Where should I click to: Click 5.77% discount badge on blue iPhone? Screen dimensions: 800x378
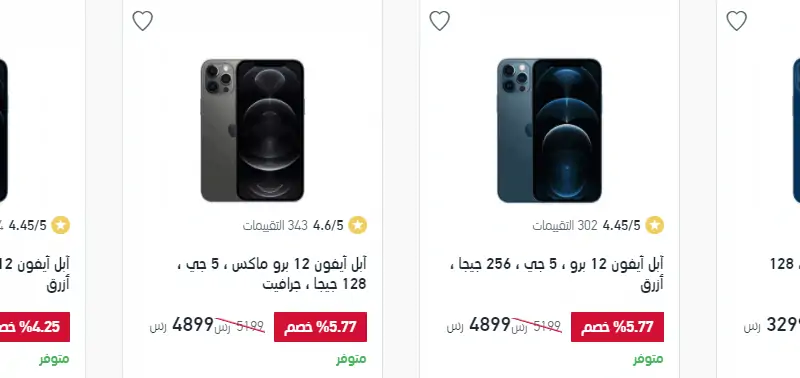[617, 327]
